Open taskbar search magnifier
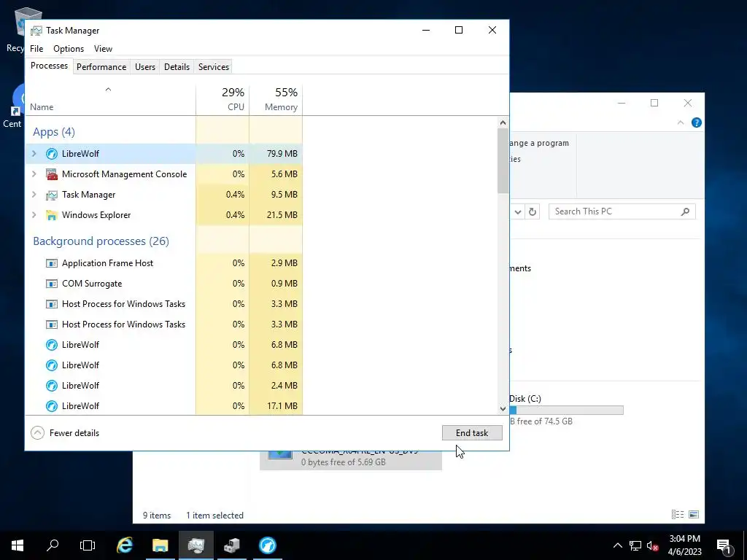The image size is (747, 560). (53, 545)
